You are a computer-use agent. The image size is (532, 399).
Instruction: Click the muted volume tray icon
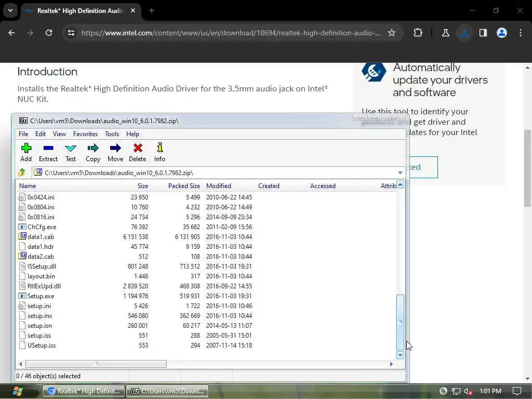point(468,391)
